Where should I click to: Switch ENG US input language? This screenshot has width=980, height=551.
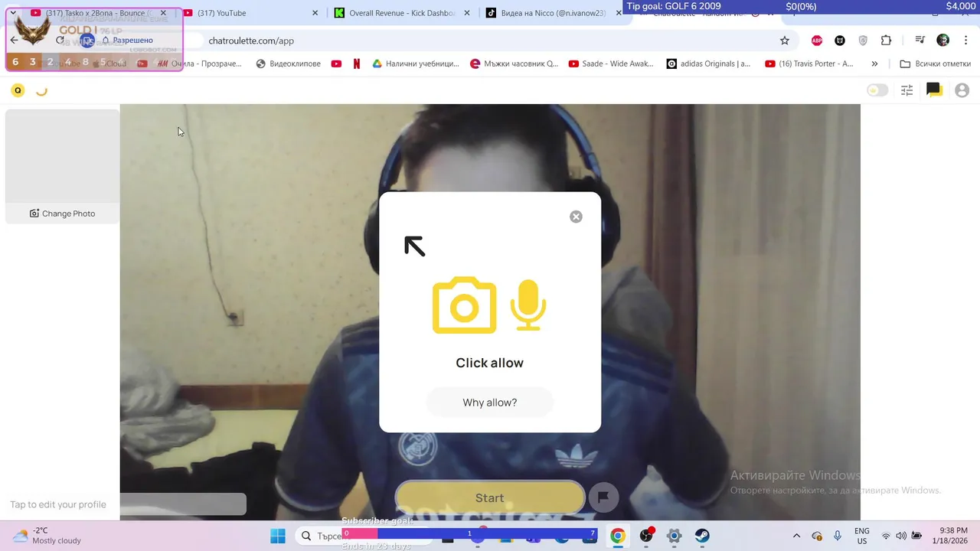(861, 536)
